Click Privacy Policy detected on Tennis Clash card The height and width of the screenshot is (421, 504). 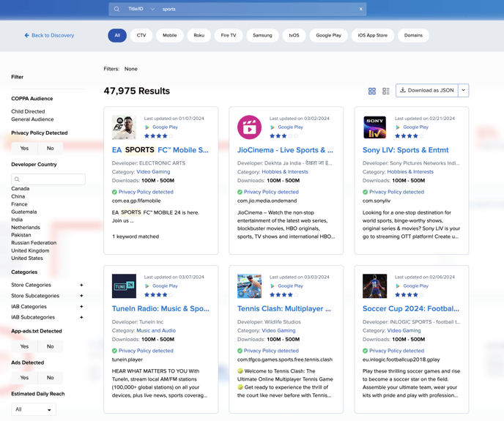coord(271,351)
